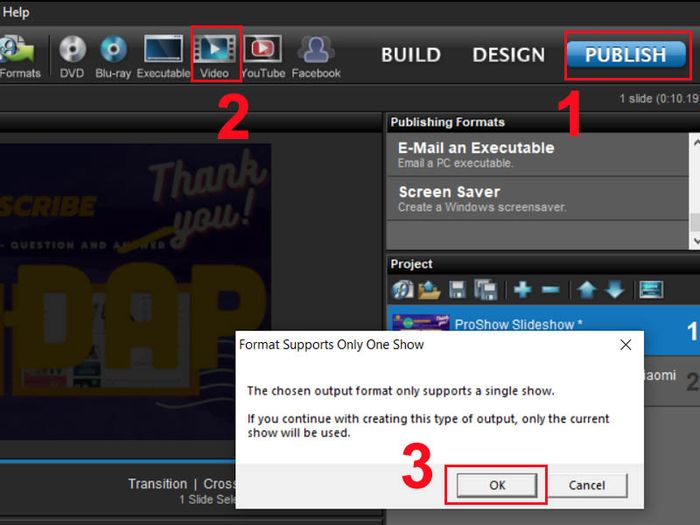Choose the Blu-ray output icon
Viewport: 700px width, 525px height.
pos(113,57)
